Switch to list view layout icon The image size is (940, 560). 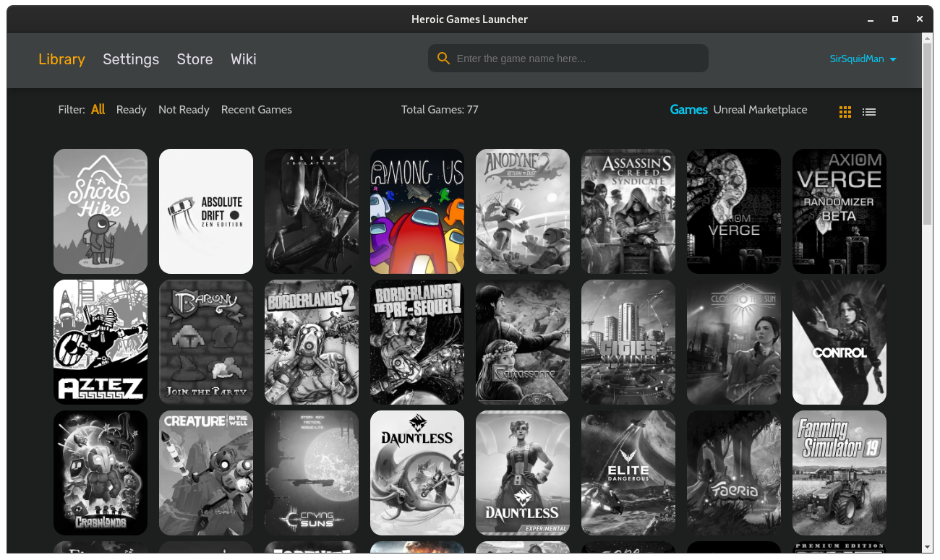click(x=869, y=112)
